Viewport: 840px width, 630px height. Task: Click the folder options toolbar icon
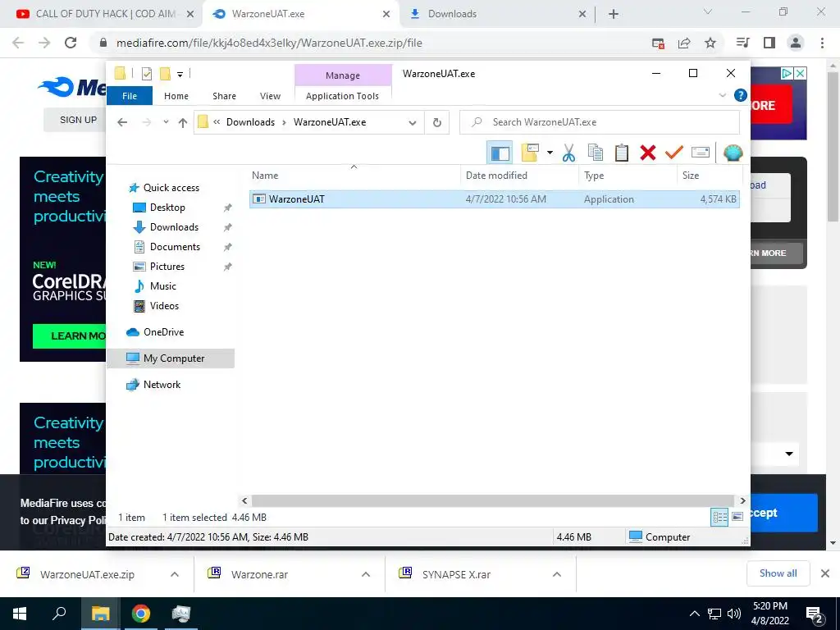[x=530, y=153]
